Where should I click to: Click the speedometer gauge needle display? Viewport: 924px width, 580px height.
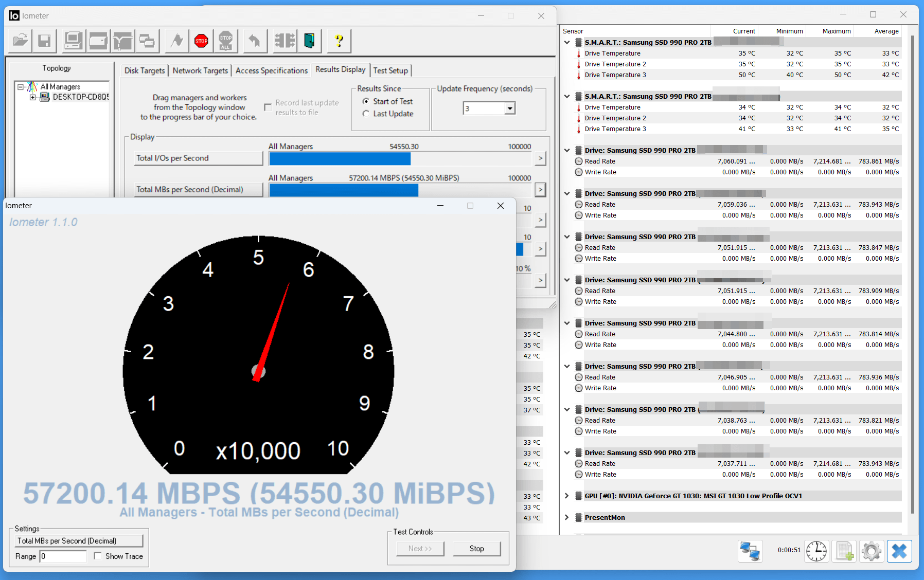click(x=258, y=355)
